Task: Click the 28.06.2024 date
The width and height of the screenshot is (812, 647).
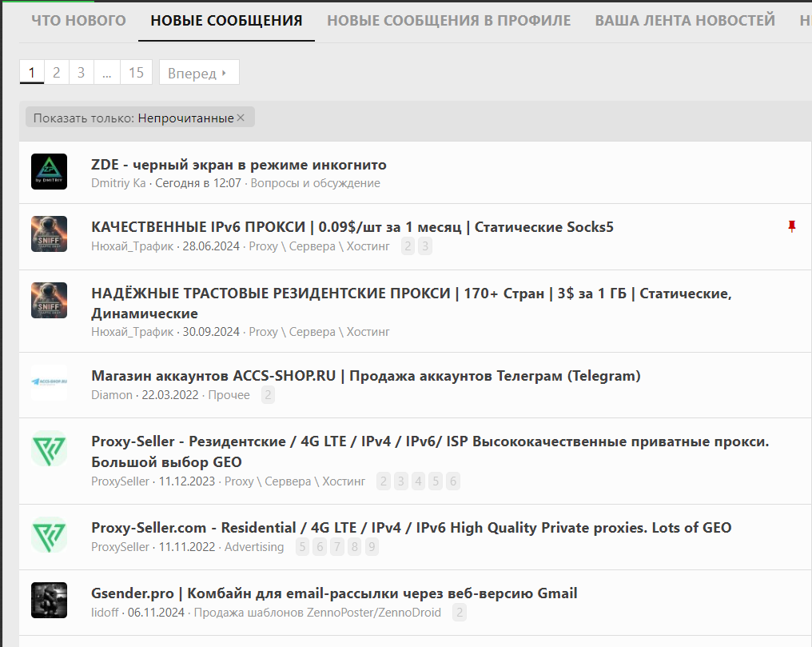Action: point(211,246)
